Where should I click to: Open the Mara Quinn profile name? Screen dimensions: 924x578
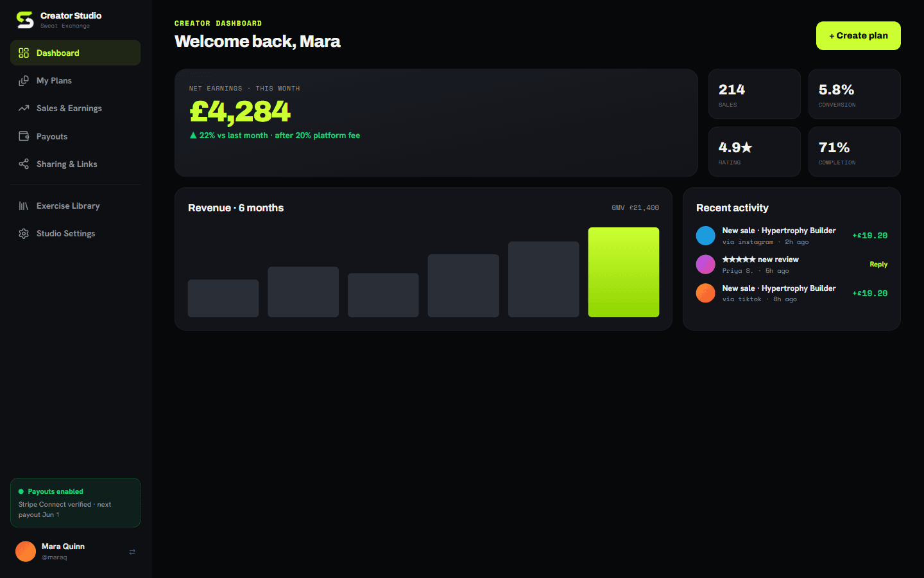point(63,547)
